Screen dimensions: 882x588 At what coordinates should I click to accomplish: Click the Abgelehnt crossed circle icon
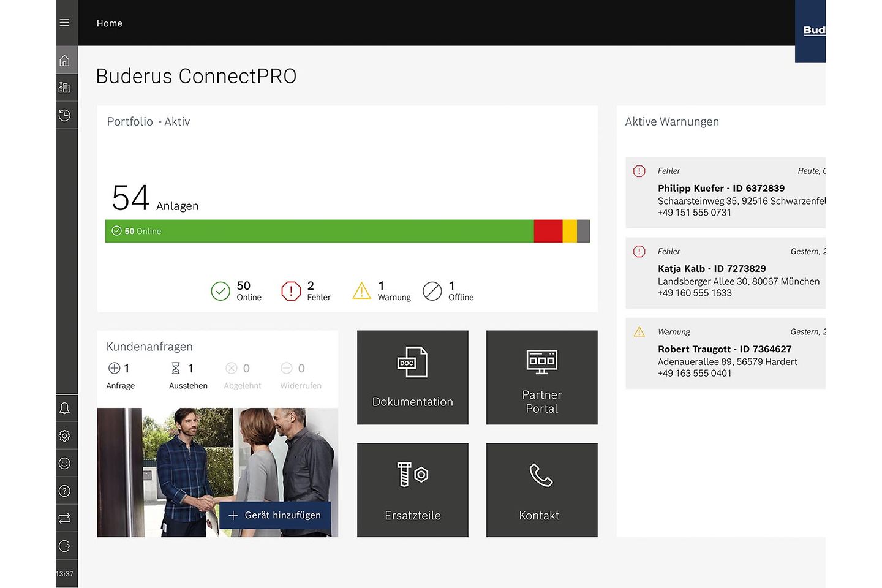tap(232, 368)
